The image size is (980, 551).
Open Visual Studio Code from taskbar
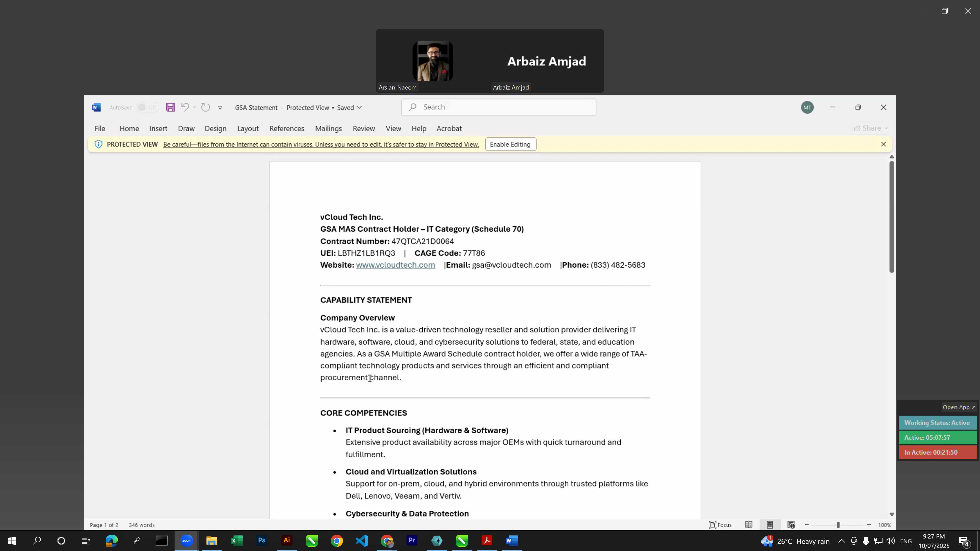click(362, 541)
